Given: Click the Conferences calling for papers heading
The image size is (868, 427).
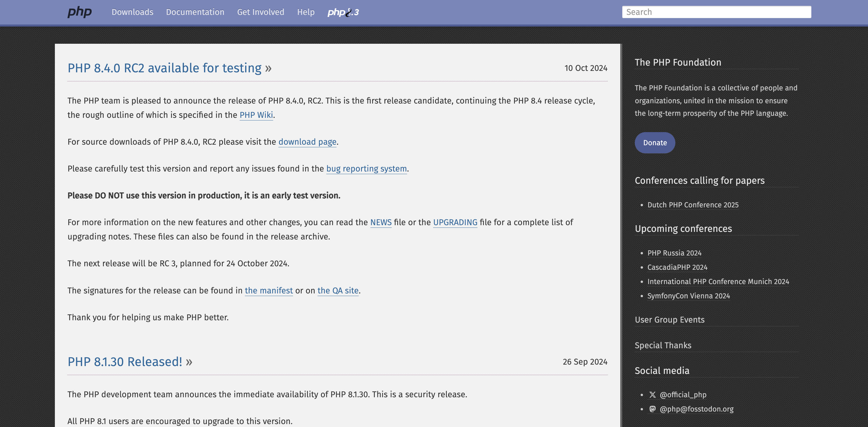Looking at the screenshot, I should (700, 181).
